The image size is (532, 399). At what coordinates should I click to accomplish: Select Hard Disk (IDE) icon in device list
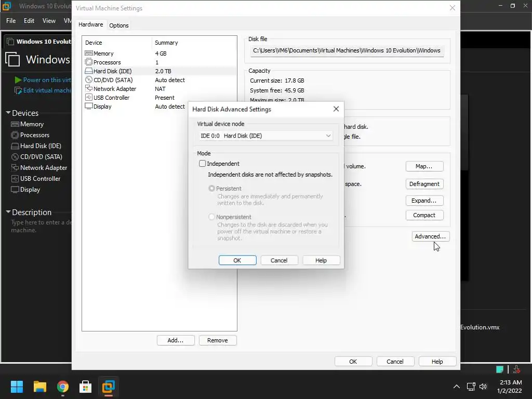coord(88,71)
